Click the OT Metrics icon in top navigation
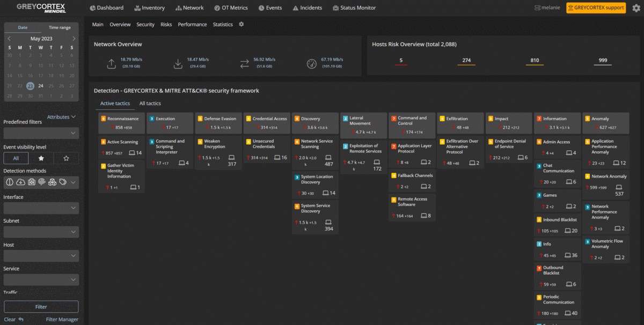Image resolution: width=644 pixels, height=325 pixels. (217, 8)
